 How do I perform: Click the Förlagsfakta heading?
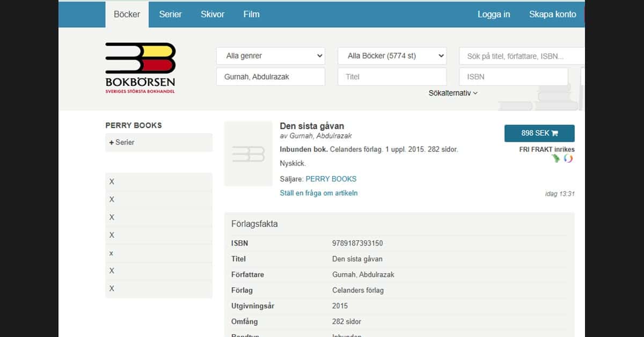click(x=254, y=224)
